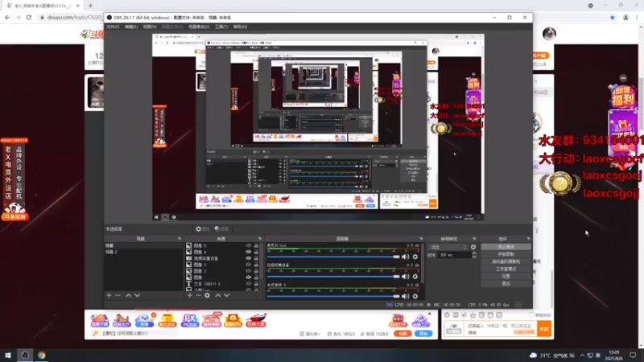The width and height of the screenshot is (644, 362).
Task: Open source properties gear in sources toolbar
Action: [208, 295]
